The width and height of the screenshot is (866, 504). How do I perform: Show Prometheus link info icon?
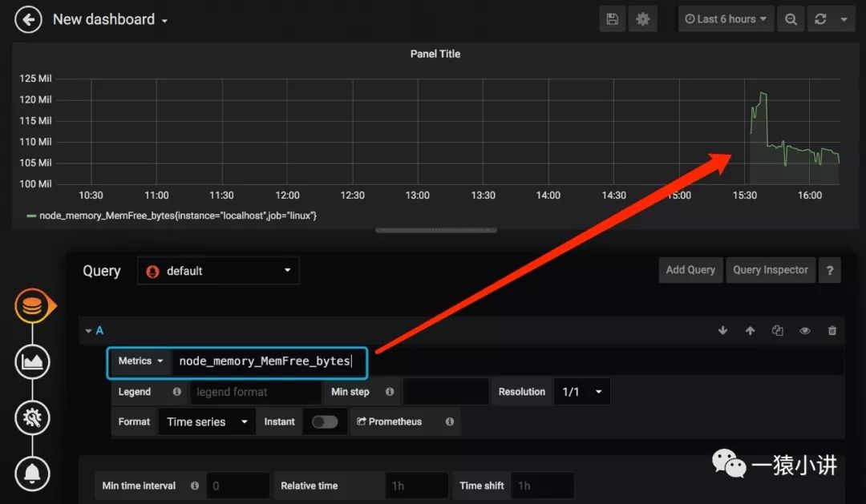click(450, 421)
